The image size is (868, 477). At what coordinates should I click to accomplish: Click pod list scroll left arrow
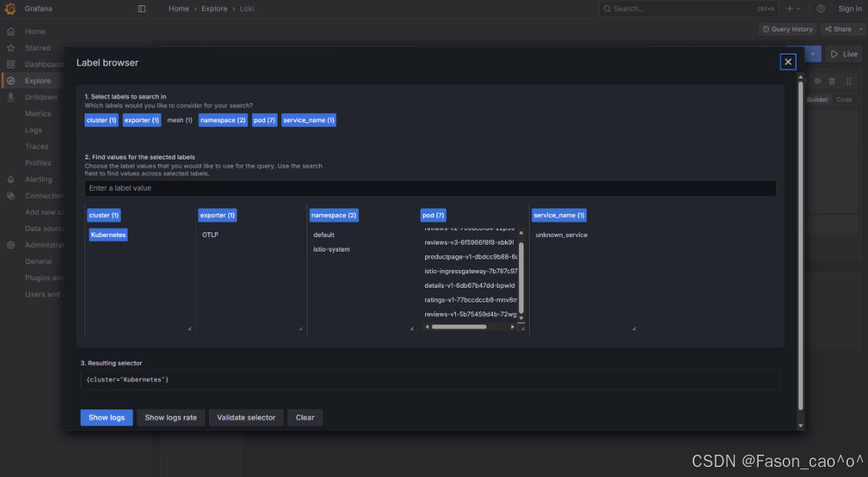pos(427,327)
